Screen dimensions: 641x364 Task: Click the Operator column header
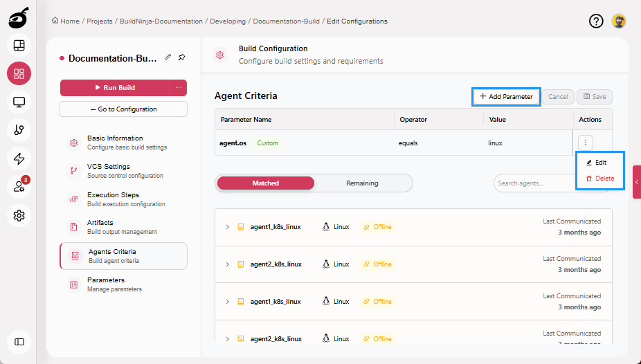point(413,119)
